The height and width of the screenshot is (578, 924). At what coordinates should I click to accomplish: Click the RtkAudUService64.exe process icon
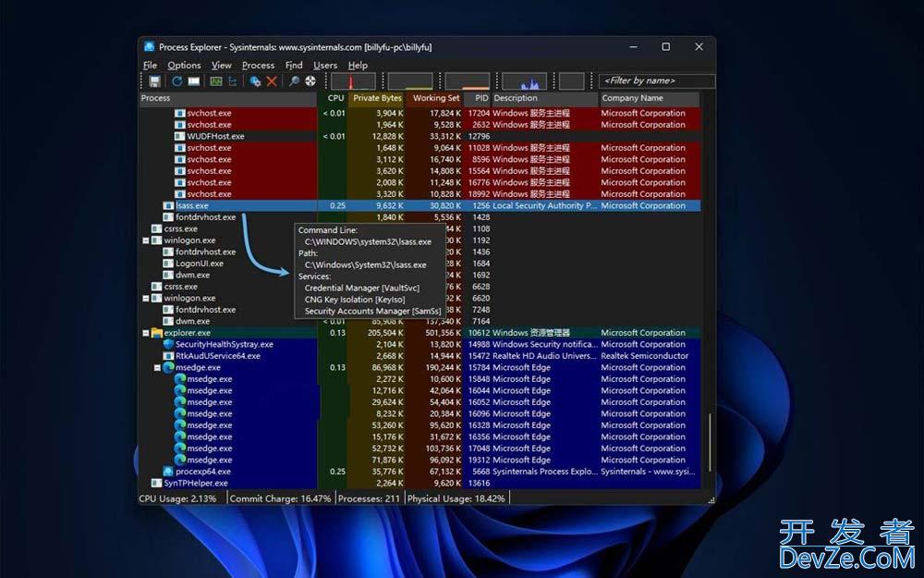click(x=168, y=356)
